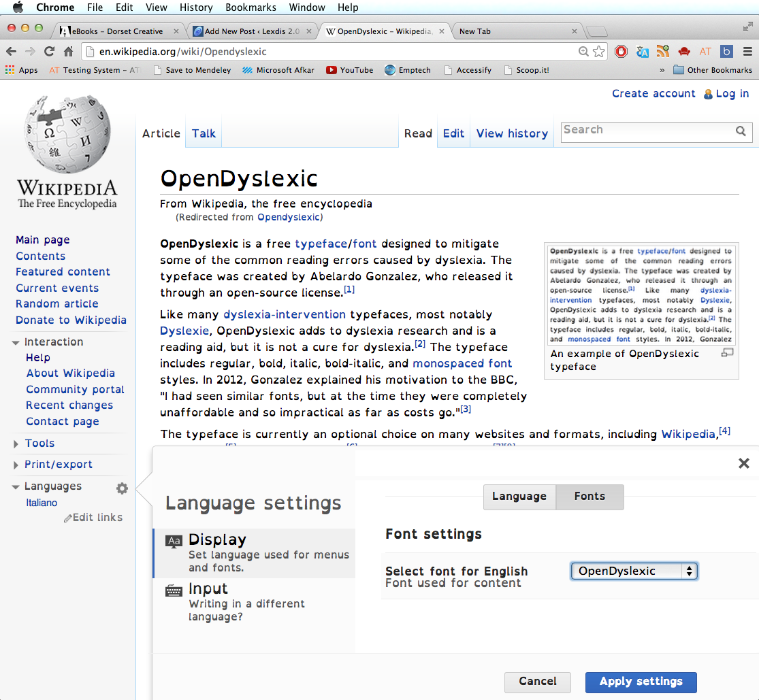
Task: Show more bookmarks with the chevron
Action: (662, 70)
